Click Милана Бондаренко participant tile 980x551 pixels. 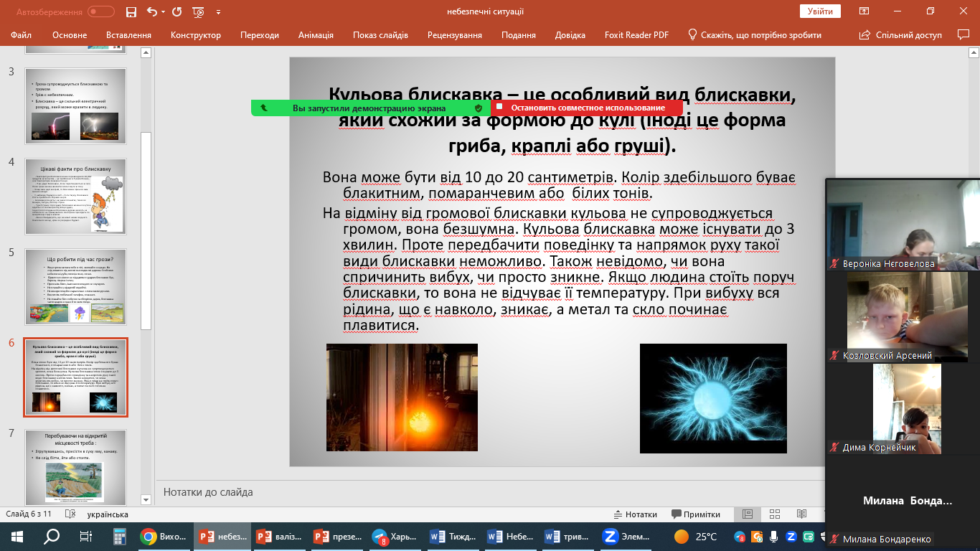pyautogui.click(x=903, y=501)
